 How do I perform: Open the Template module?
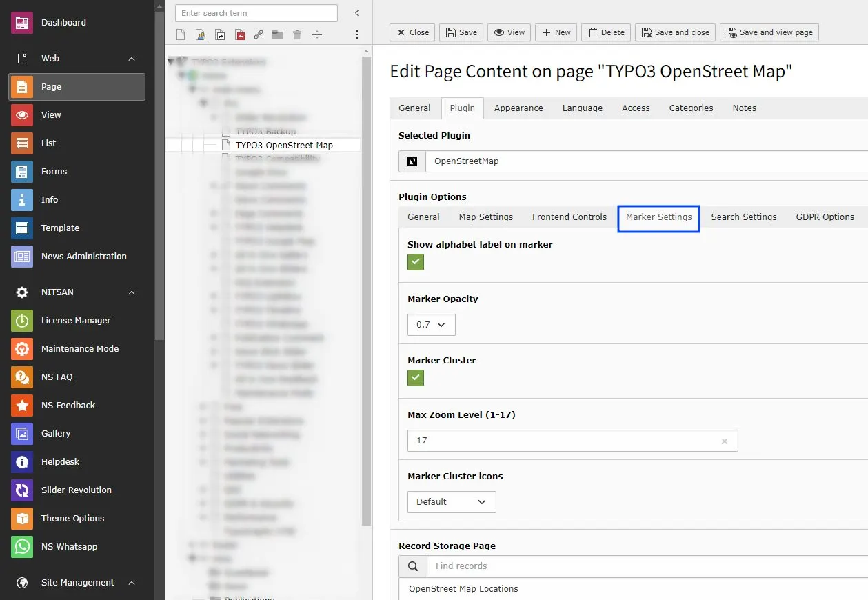(x=77, y=228)
